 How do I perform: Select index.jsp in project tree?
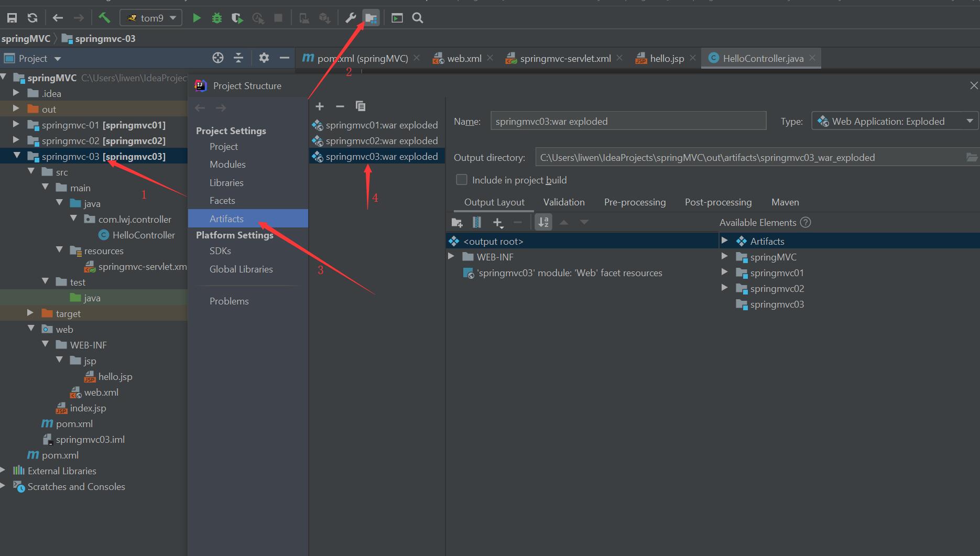[x=81, y=408]
